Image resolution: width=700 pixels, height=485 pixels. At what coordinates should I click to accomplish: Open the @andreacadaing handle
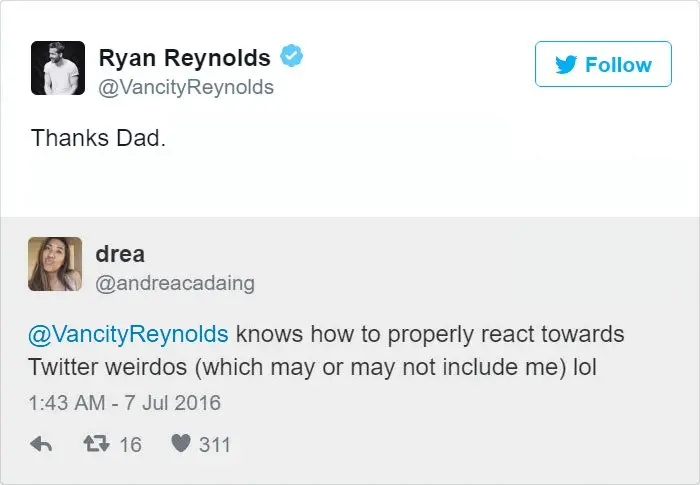click(175, 283)
